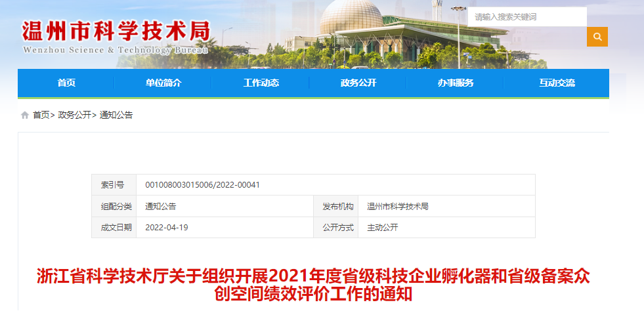Image resolution: width=644 pixels, height=311 pixels.
Task: Click the 公开方式 label cell
Action: (336, 227)
